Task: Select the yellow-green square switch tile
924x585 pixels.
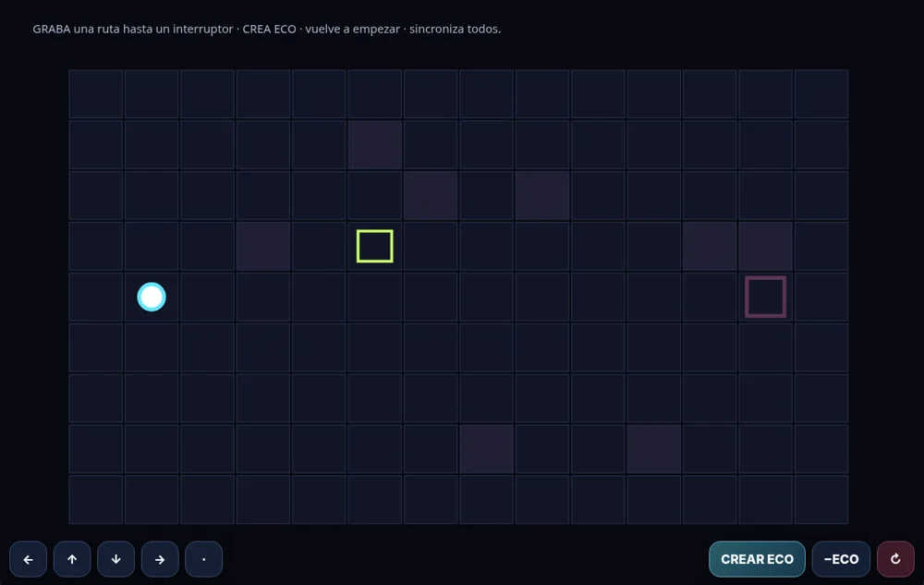Action: 375,246
